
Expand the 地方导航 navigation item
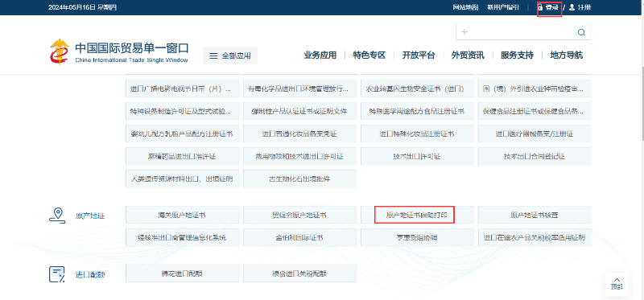pyautogui.click(x=567, y=55)
